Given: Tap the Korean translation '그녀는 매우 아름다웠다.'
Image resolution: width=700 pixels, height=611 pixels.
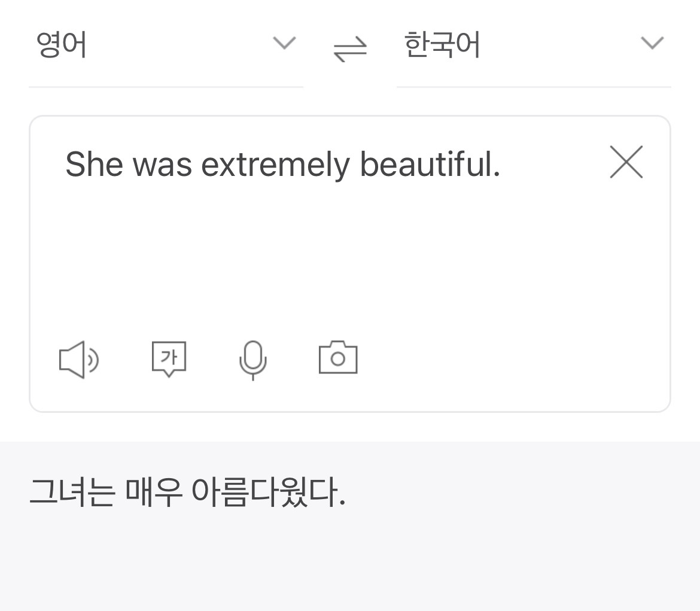Looking at the screenshot, I should 187,493.
